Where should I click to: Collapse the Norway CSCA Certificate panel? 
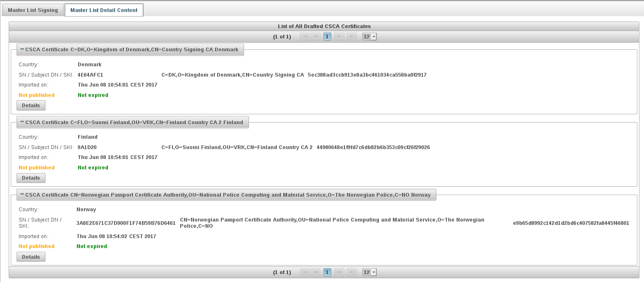[22, 195]
